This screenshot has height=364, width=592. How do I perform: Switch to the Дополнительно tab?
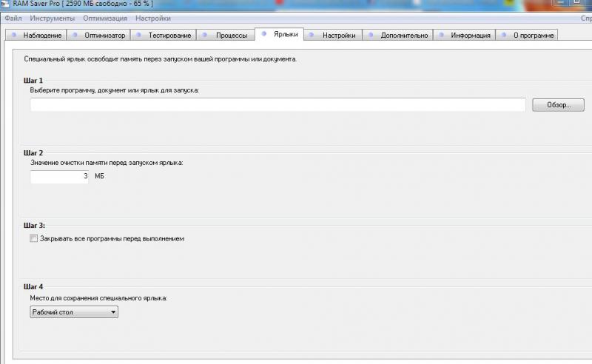(397, 35)
